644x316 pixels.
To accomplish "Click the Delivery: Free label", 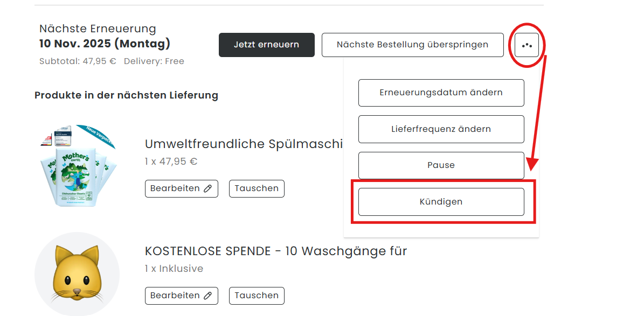I will coord(154,61).
